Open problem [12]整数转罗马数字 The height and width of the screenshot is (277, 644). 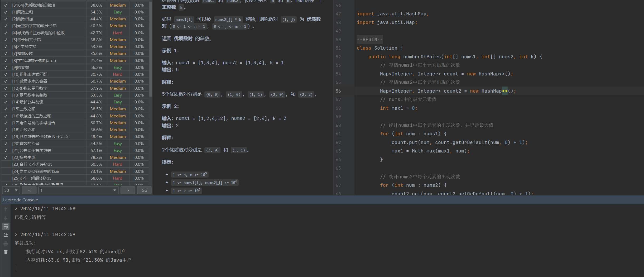[30, 88]
